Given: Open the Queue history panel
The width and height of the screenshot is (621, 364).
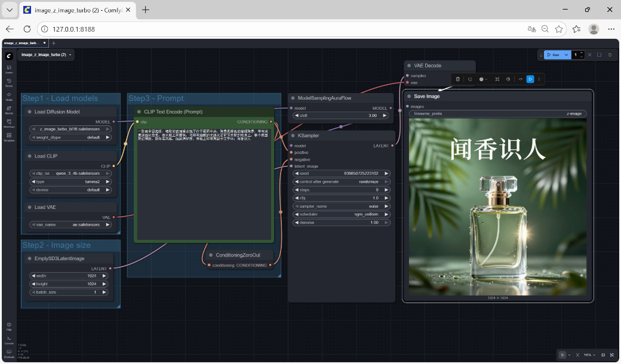Looking at the screenshot, I should click(x=9, y=82).
